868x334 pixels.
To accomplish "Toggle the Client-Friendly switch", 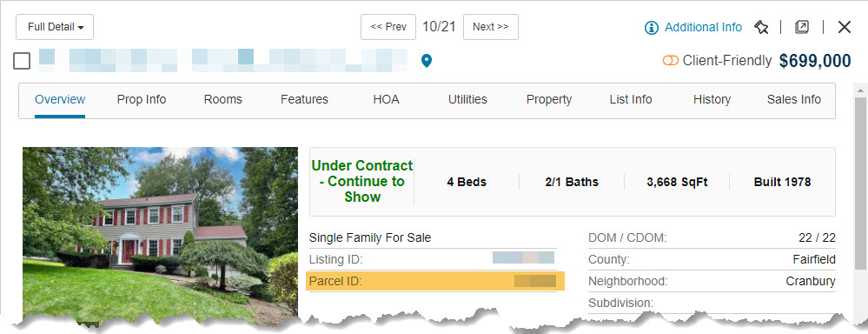I will (671, 60).
